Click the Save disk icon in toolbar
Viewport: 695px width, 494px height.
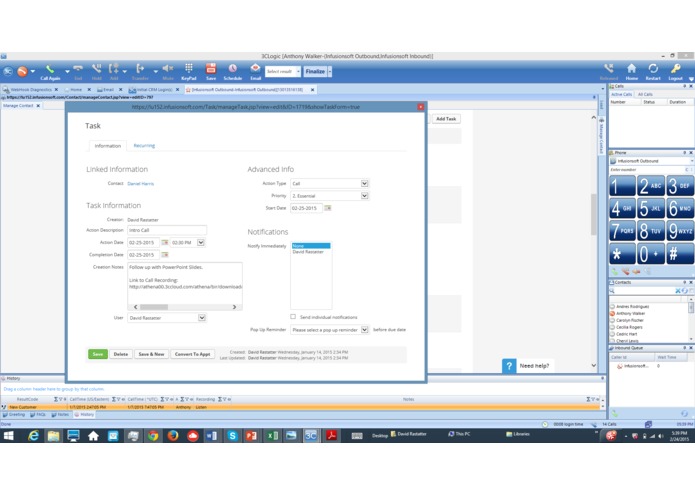pyautogui.click(x=211, y=69)
